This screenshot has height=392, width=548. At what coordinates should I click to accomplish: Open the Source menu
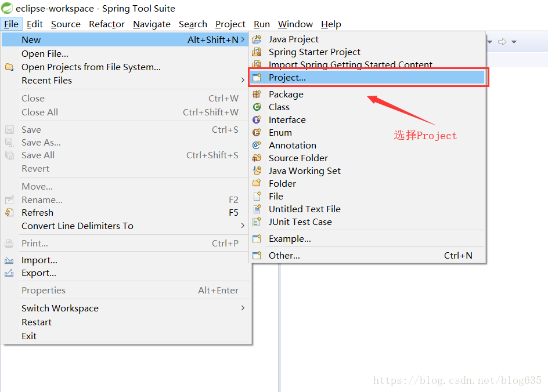pos(66,24)
